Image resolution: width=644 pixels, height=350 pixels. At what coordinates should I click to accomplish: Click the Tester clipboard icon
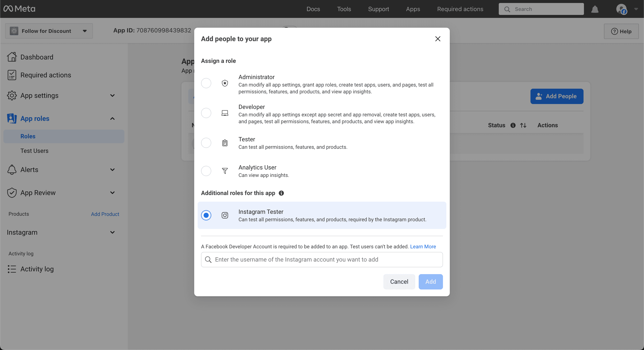click(x=225, y=143)
